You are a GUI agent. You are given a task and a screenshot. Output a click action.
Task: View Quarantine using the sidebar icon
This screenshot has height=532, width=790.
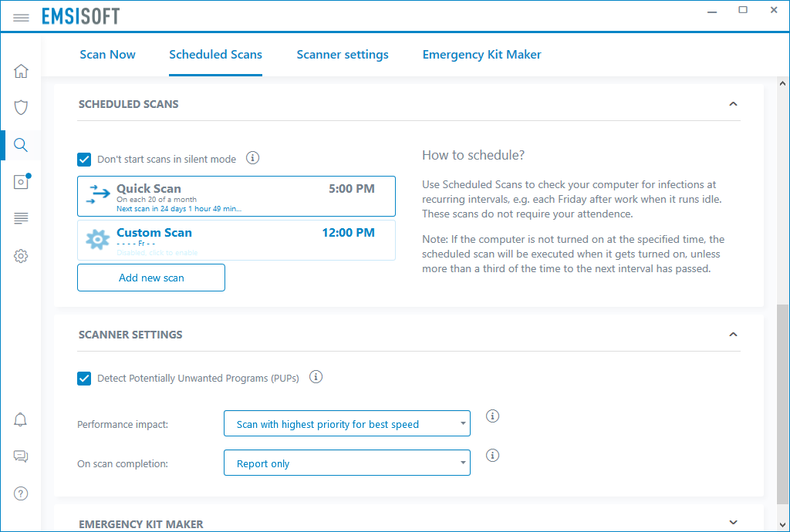point(21,182)
